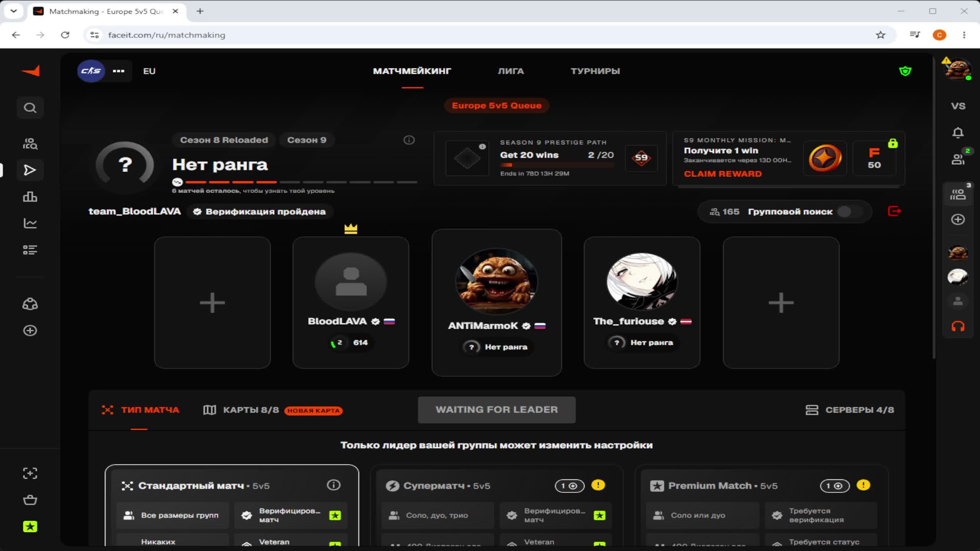980x551 pixels.
Task: Click the yellow warning icon on Суперматч
Action: (x=598, y=485)
